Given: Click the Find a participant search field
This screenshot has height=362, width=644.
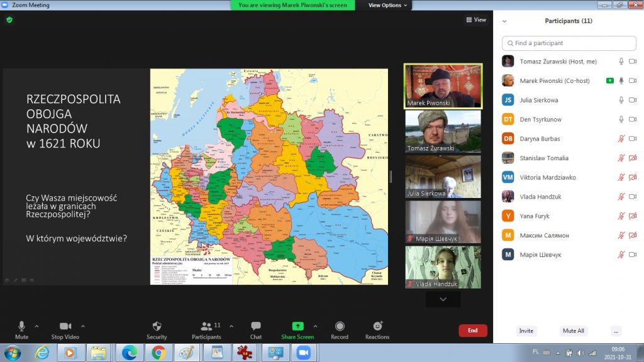Looking at the screenshot, I should [569, 43].
